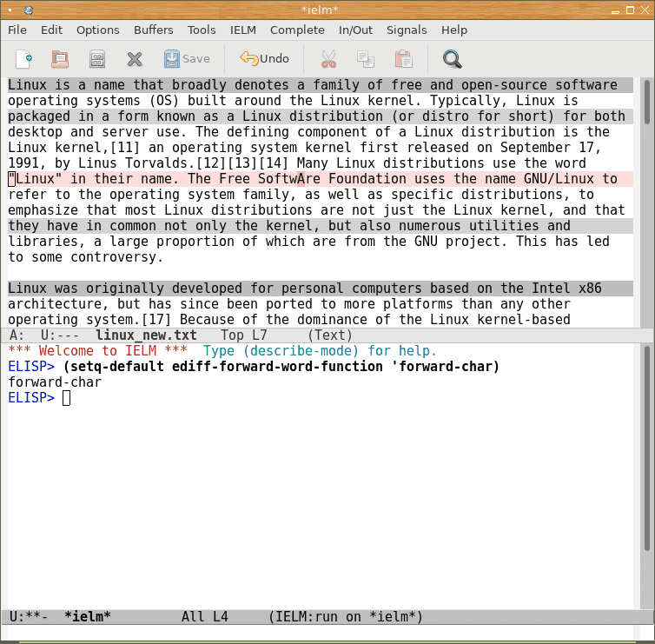
Task: Click the "September 17," date text
Action: coord(551,148)
